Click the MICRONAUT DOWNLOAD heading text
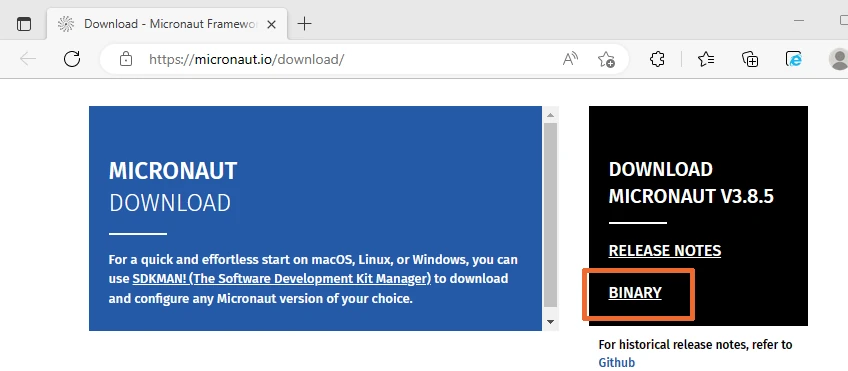This screenshot has height=371, width=848. point(173,187)
